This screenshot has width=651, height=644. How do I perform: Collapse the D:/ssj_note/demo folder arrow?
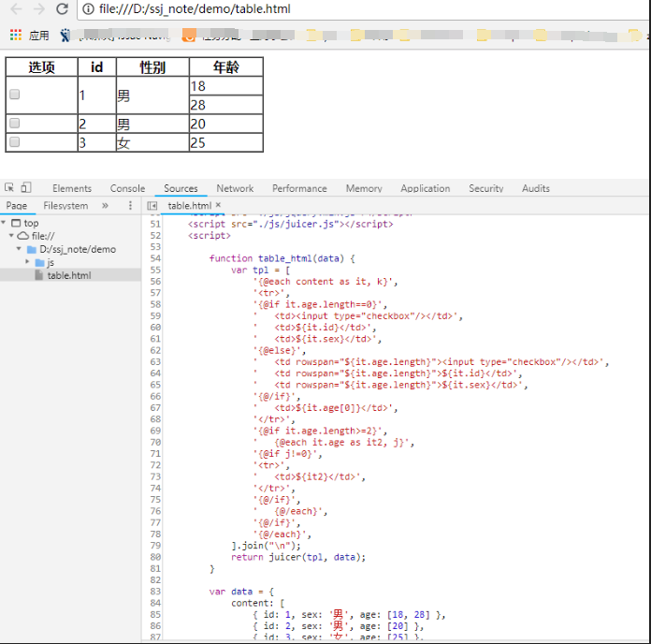(x=19, y=249)
